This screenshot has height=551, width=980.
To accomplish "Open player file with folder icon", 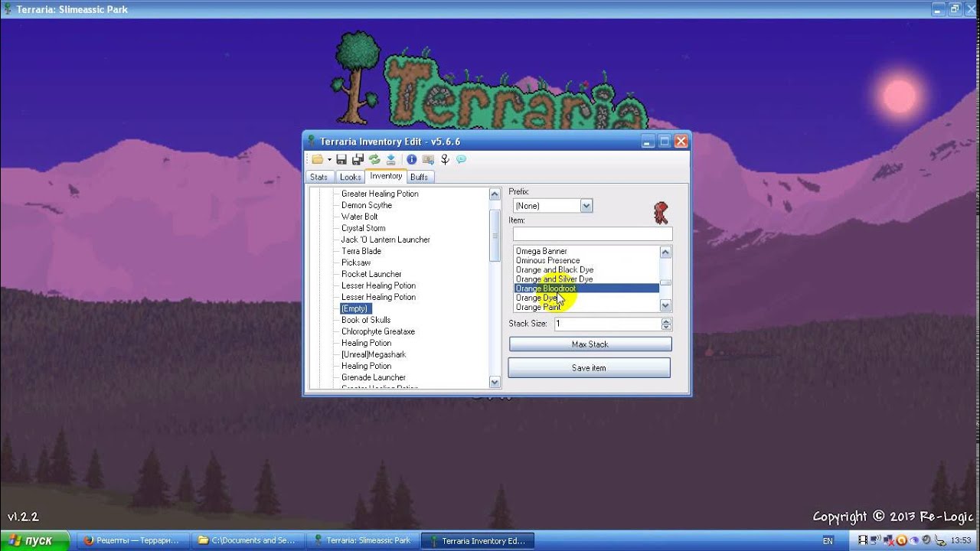I will click(x=317, y=159).
